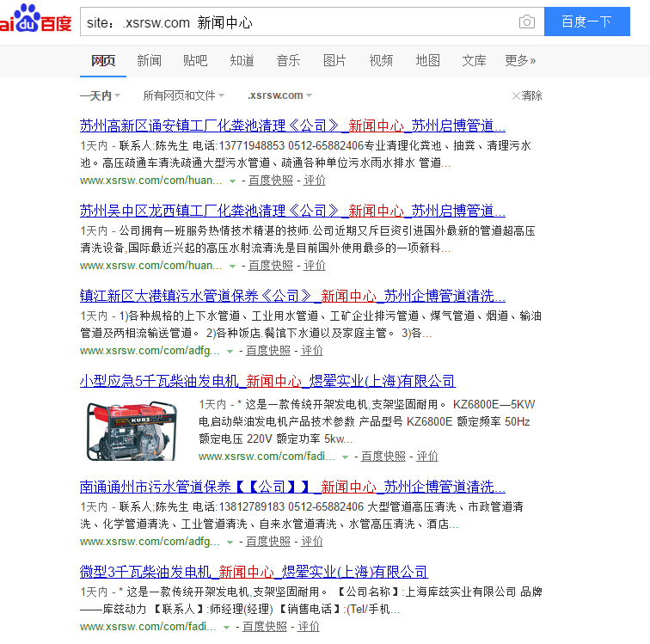Open 百度快照 for 龙西镇 result
This screenshot has height=644, width=650.
(271, 266)
